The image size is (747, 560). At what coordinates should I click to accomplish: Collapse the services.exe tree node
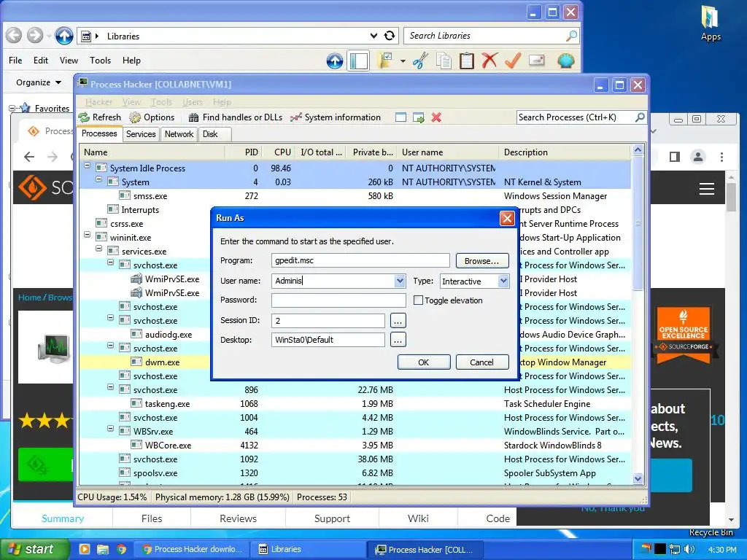[x=98, y=249]
